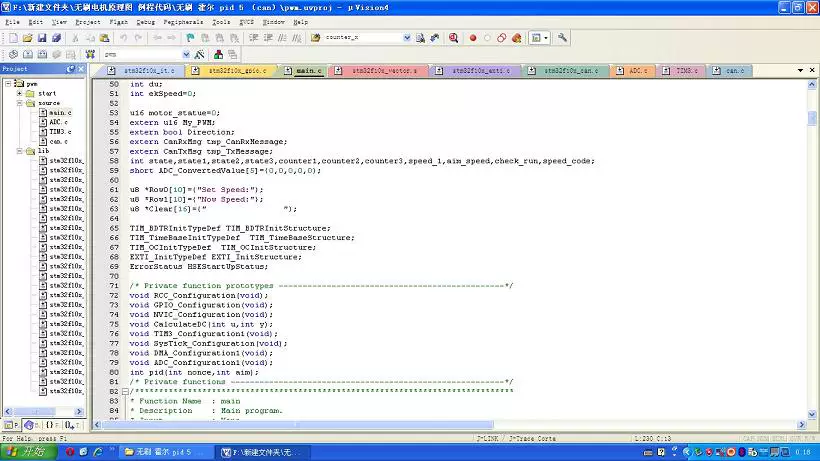Switch to Templates panel tab
The width and height of the screenshot is (820, 461).
[x=72, y=425]
